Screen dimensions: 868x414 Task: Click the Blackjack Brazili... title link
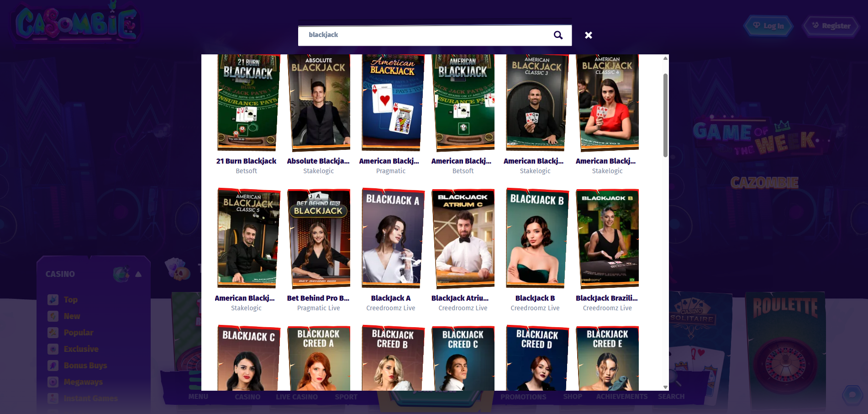pos(607,298)
